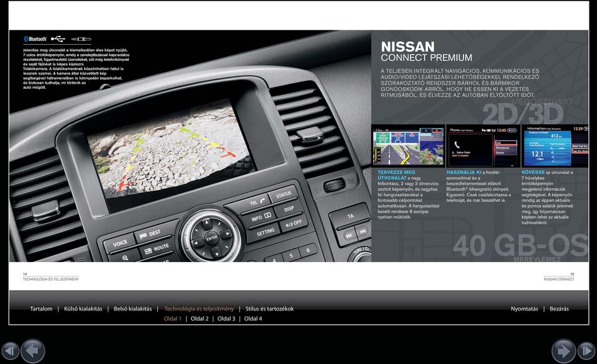The height and width of the screenshot is (364, 597).
Task: Click the NISSAN heading text
Action: (x=407, y=47)
